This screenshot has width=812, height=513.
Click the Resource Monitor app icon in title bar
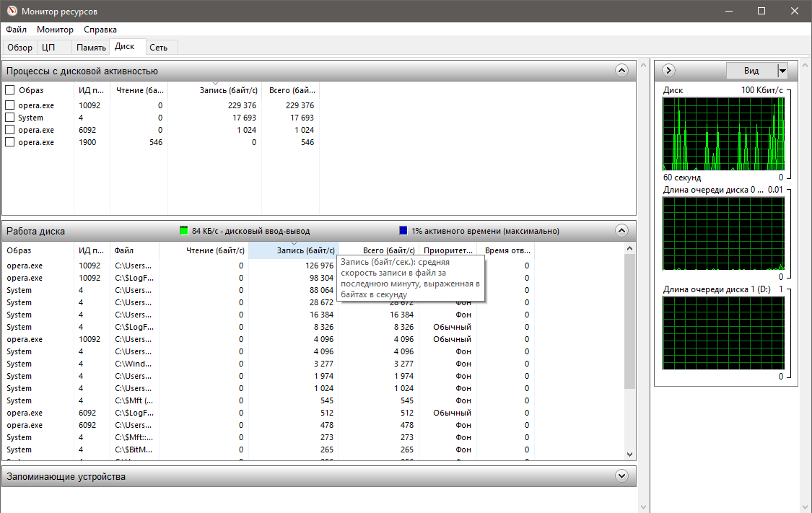tap(12, 11)
